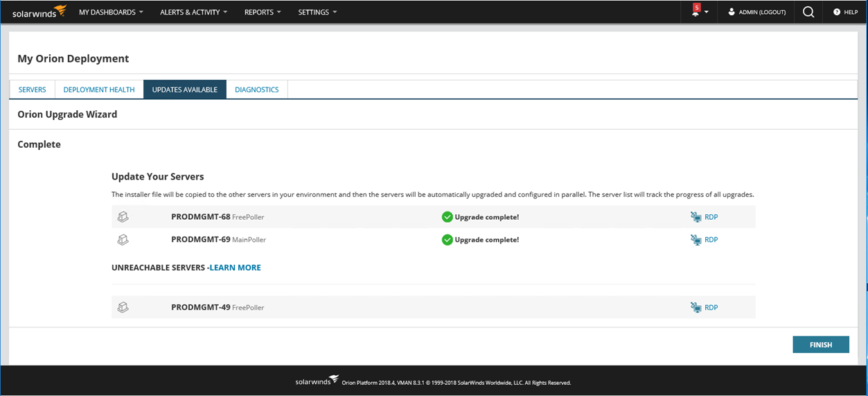This screenshot has height=396, width=868.
Task: Click the Orion Upgrade Wizard heading
Action: (x=67, y=114)
